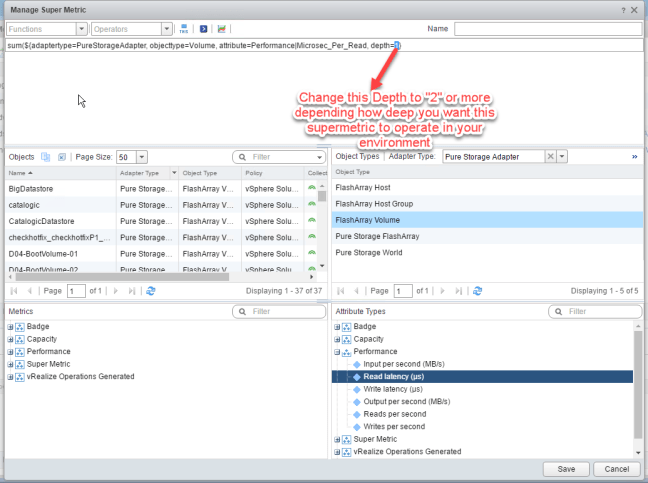
Task: Expand the double-arrow overflow in Object Types
Action: [634, 157]
